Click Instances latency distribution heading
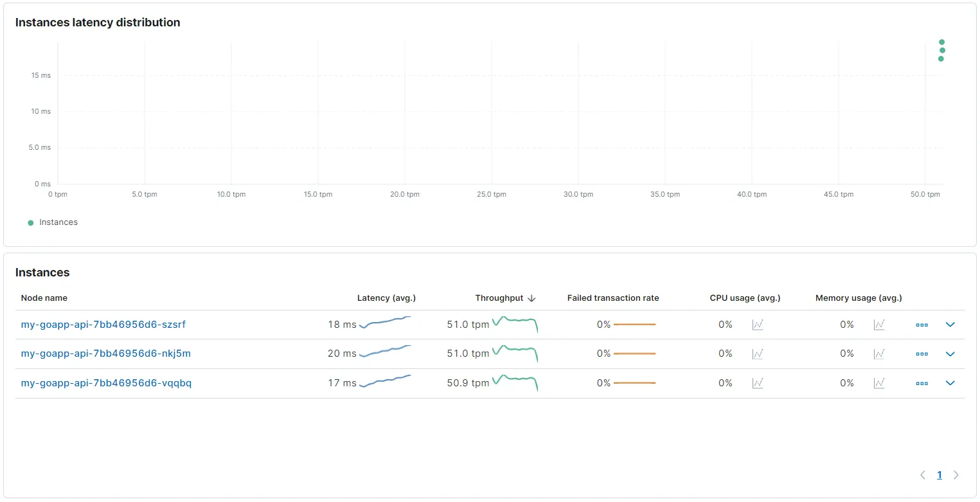Screen dimensions: 980x502 click(x=98, y=22)
